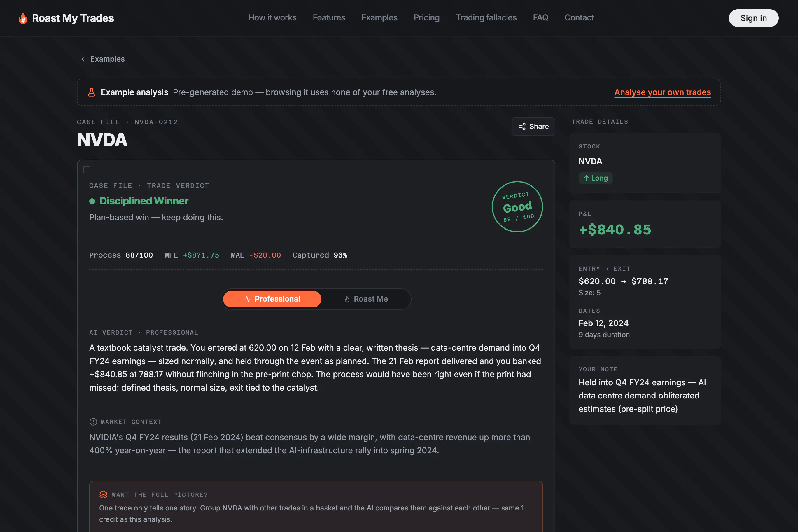The height and width of the screenshot is (532, 798).
Task: Click the Plan-based win subtitle
Action: point(156,218)
